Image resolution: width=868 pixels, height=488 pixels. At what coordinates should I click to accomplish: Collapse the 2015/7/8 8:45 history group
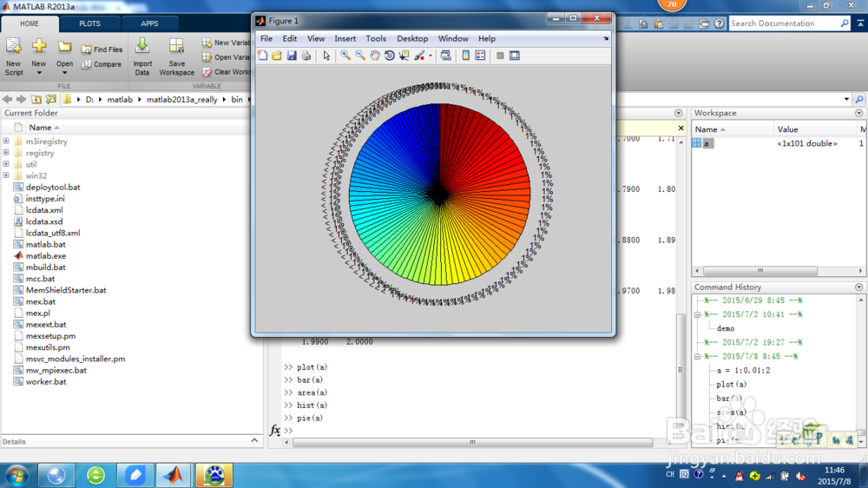pyautogui.click(x=698, y=356)
